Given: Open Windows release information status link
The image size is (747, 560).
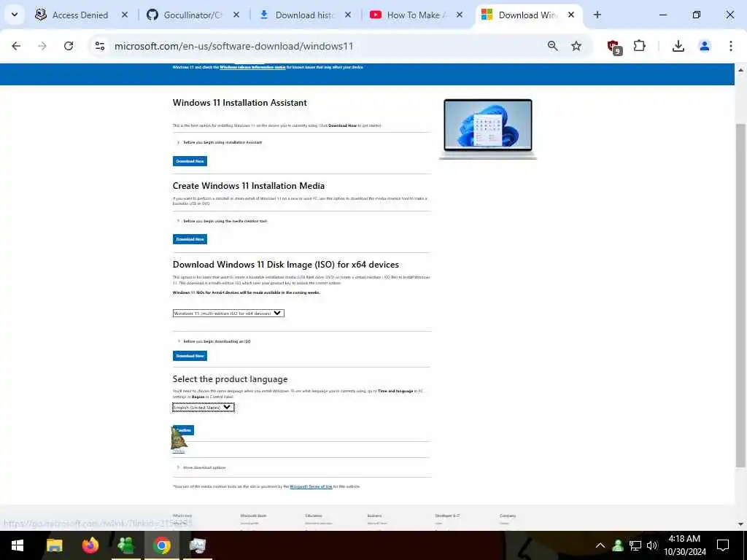Looking at the screenshot, I should tap(252, 67).
